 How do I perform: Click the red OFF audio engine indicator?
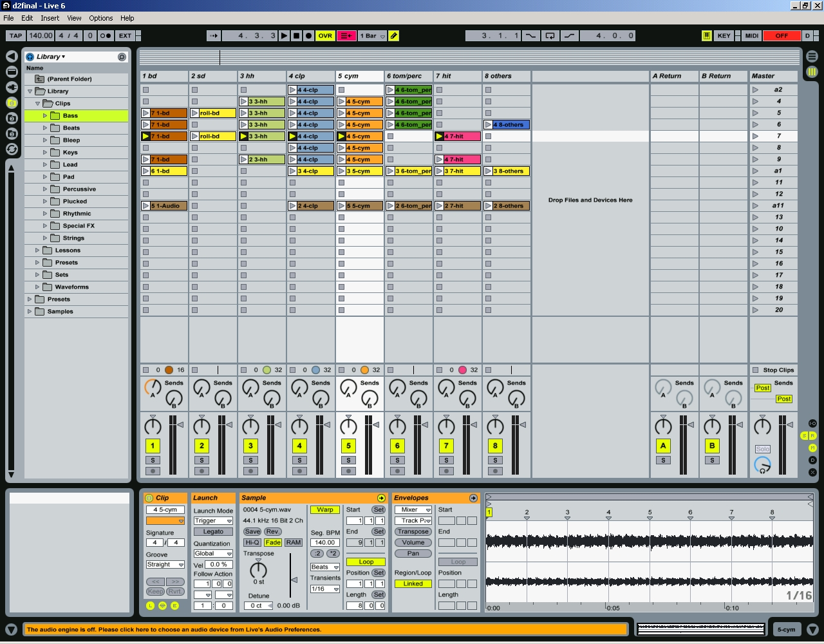tap(782, 35)
